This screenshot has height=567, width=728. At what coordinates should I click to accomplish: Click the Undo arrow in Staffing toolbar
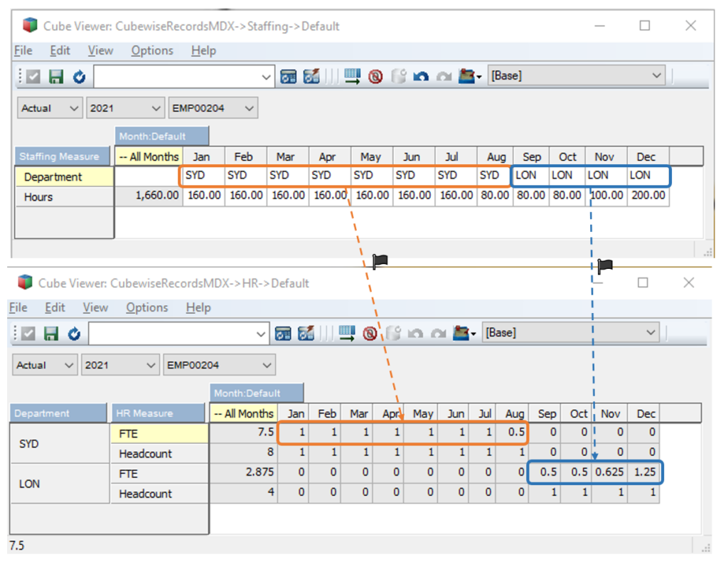421,77
